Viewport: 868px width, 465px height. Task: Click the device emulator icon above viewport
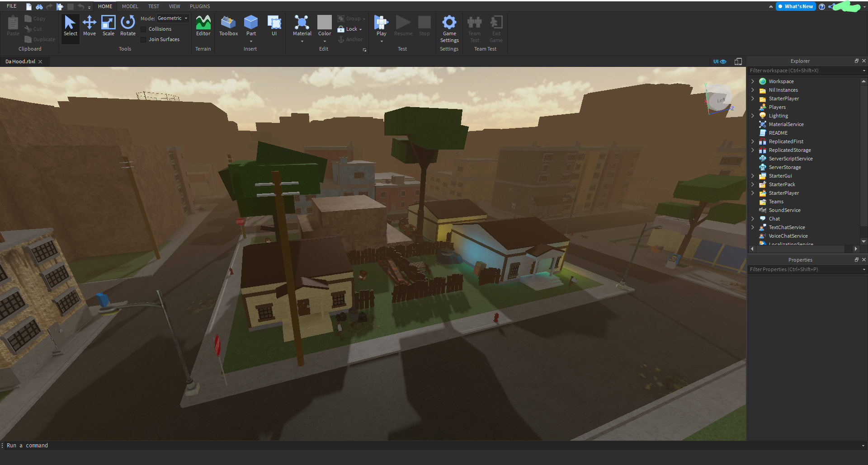738,61
